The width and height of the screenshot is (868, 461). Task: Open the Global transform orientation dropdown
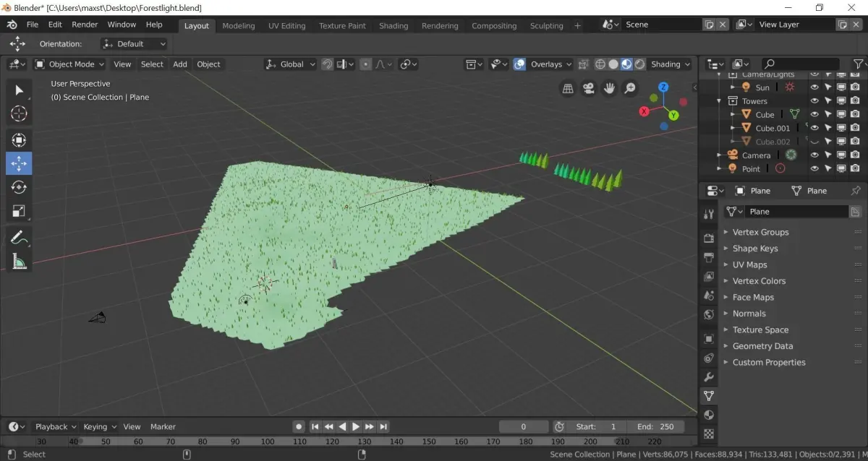291,64
